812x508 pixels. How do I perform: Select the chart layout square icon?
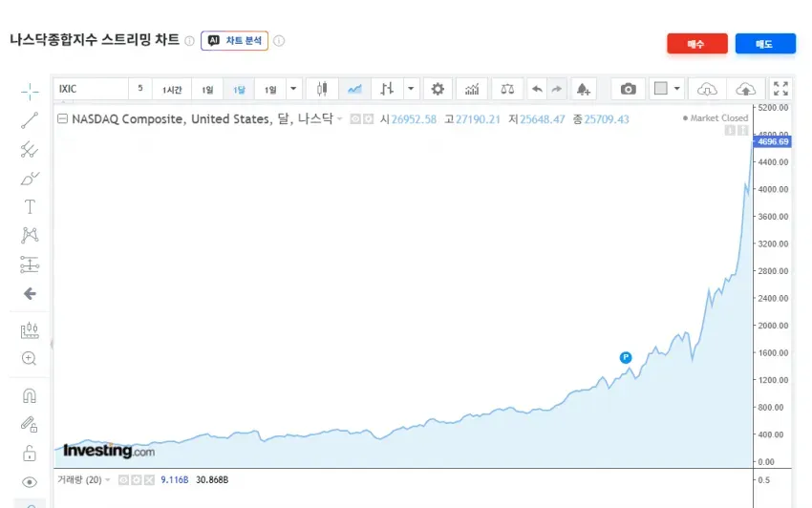(x=661, y=89)
